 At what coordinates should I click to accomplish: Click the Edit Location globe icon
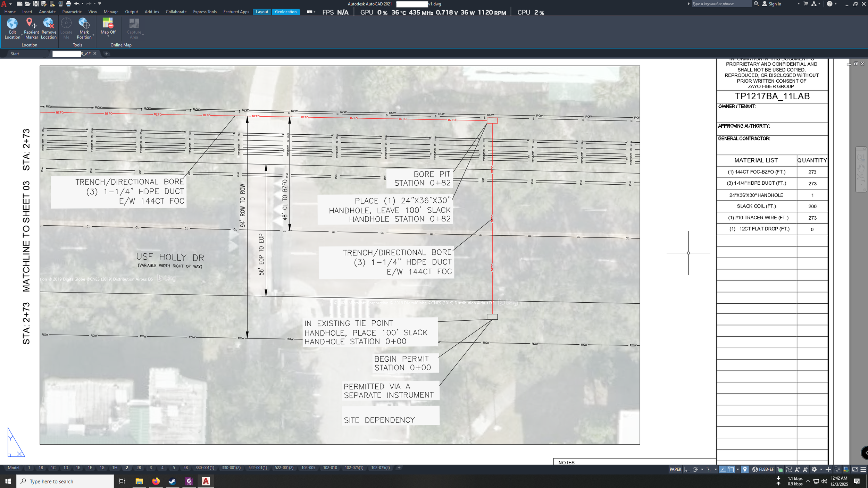pyautogui.click(x=12, y=23)
